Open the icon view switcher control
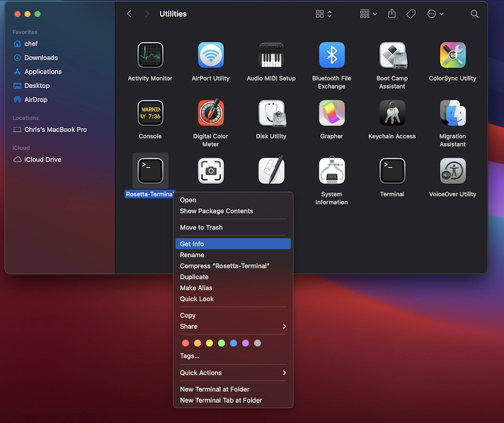This screenshot has width=504, height=423. (x=323, y=14)
